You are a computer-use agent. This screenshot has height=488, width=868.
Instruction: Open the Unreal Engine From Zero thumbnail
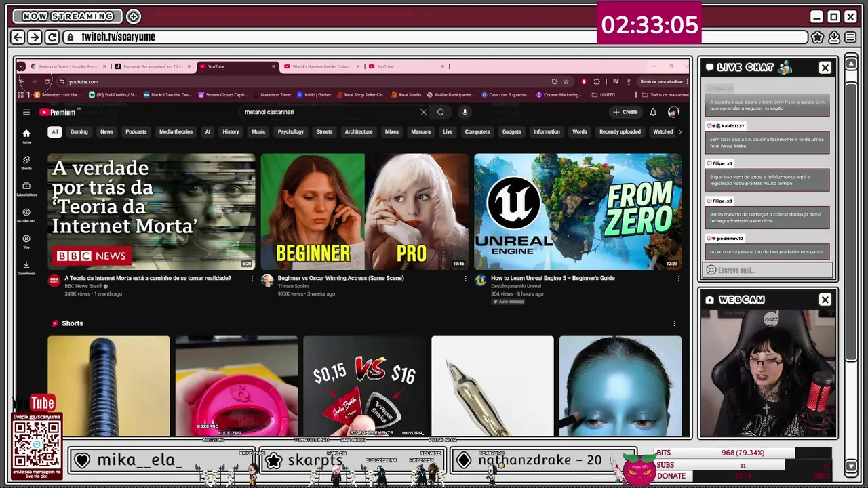(578, 211)
